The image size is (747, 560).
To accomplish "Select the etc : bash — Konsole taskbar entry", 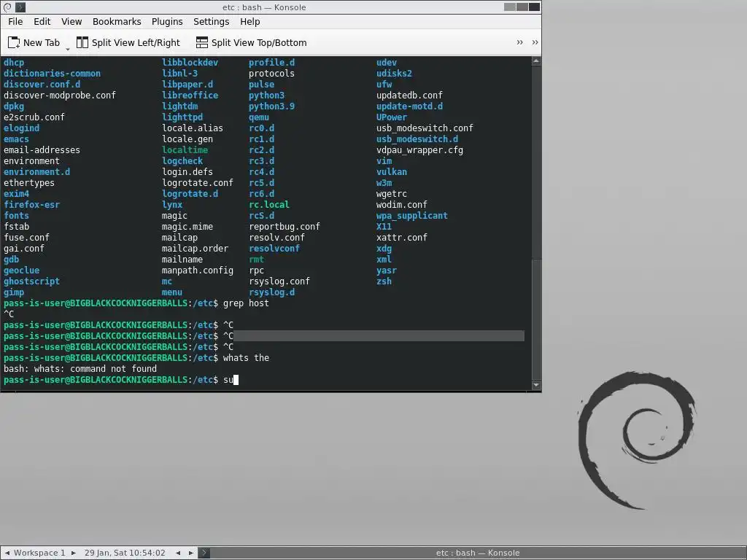I will pos(477,553).
